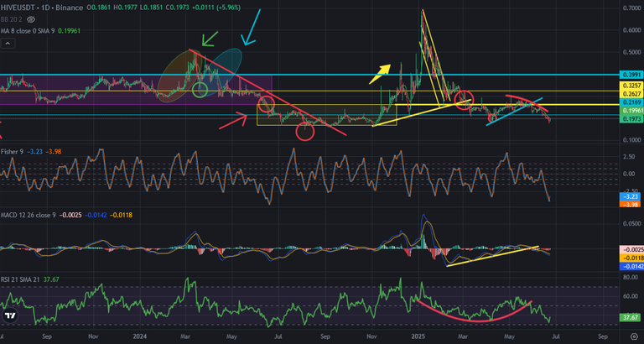Collapse the indicator legend with the chevron button

click(8, 43)
